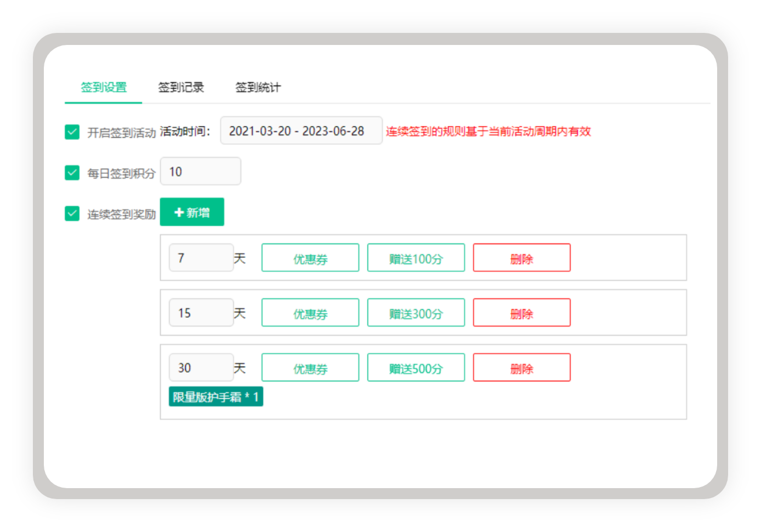Click 赠送100分 in the 7-day reward row
The height and width of the screenshot is (532, 761).
pyautogui.click(x=416, y=258)
